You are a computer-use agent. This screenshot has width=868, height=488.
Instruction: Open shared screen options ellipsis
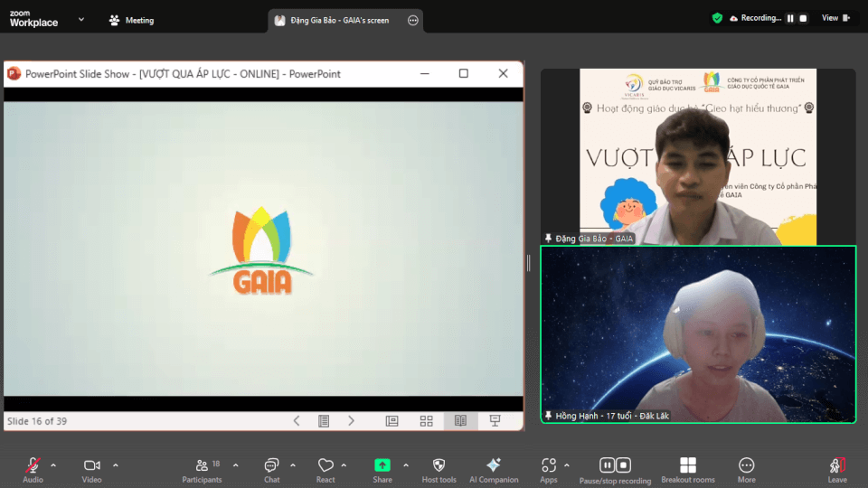tap(413, 21)
